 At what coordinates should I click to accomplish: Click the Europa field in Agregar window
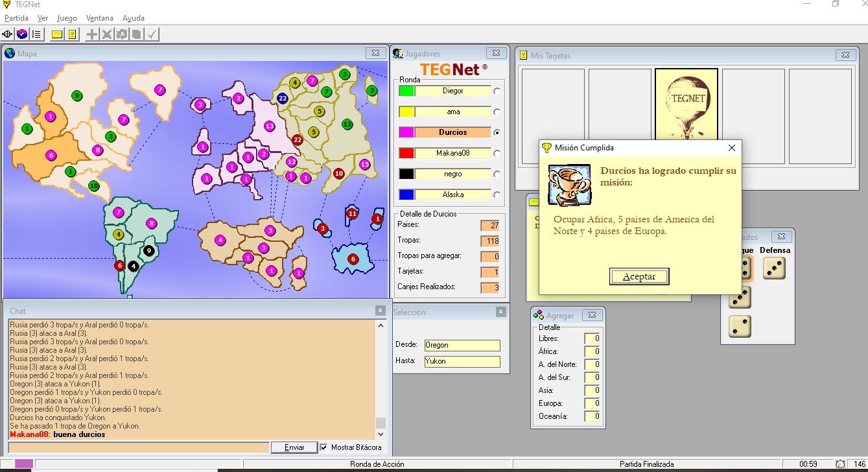coord(592,403)
